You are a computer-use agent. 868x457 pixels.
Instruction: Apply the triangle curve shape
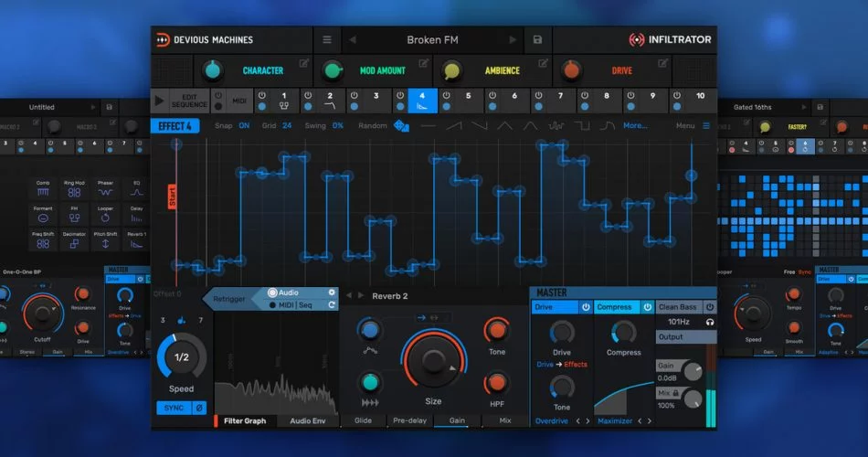click(x=504, y=126)
